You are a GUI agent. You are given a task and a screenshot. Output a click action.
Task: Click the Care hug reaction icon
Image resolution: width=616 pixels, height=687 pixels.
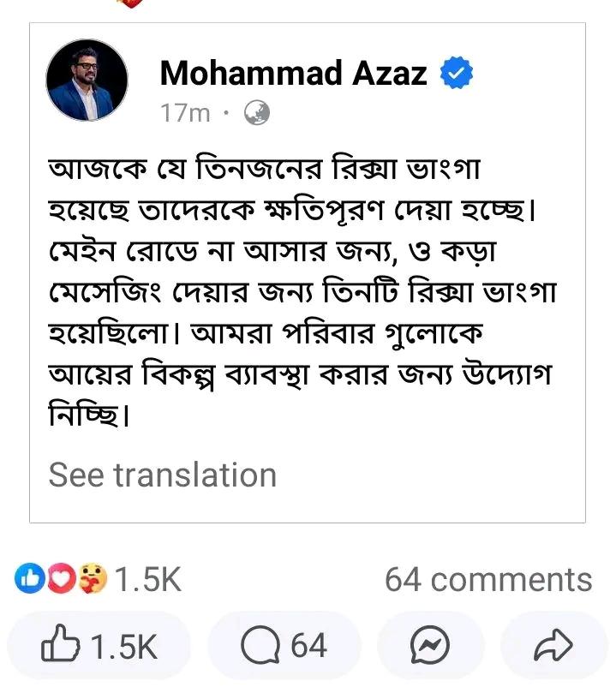[93, 578]
